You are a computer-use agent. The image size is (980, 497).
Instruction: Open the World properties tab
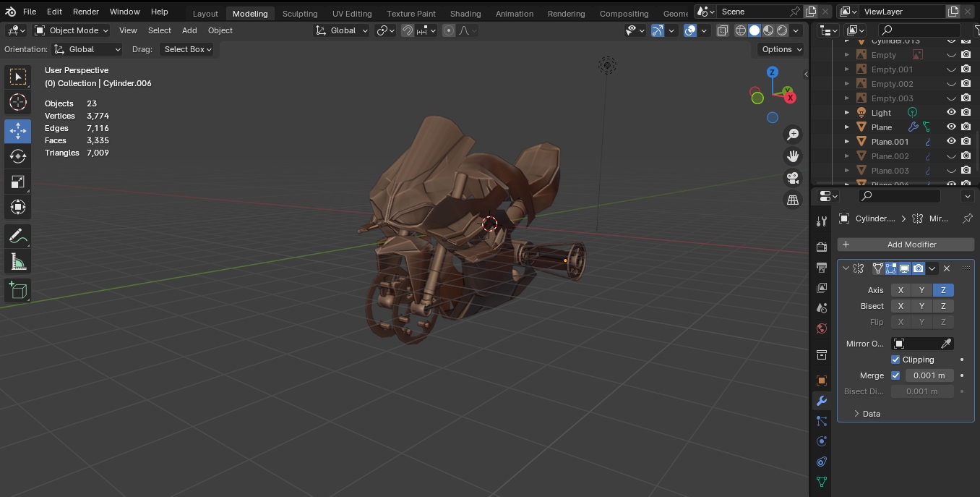[821, 328]
